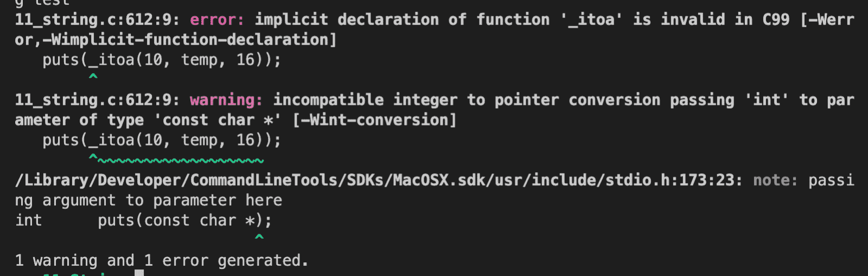Viewport: 868px width, 276px height.
Task: Click the gray "note:" label
Action: (775, 180)
